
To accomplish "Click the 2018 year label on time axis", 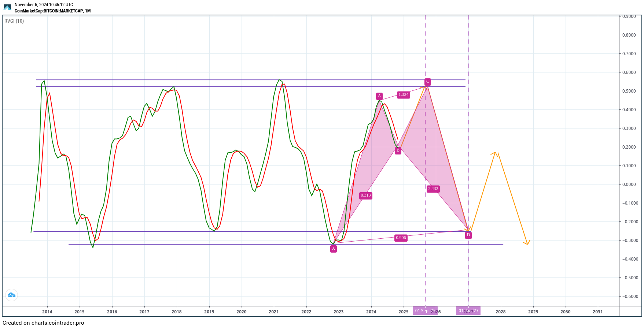I will [177, 312].
